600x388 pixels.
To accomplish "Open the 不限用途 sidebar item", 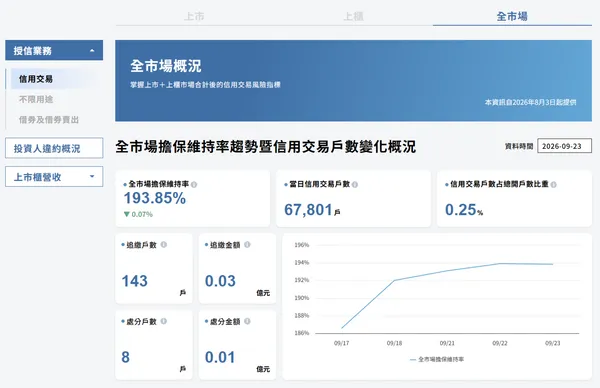I will tap(36, 99).
